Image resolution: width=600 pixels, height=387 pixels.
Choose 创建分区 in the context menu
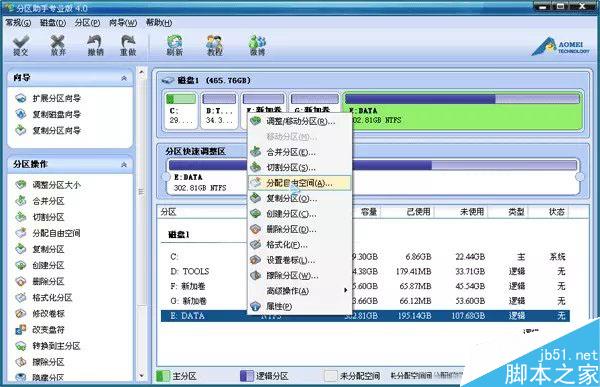299,214
